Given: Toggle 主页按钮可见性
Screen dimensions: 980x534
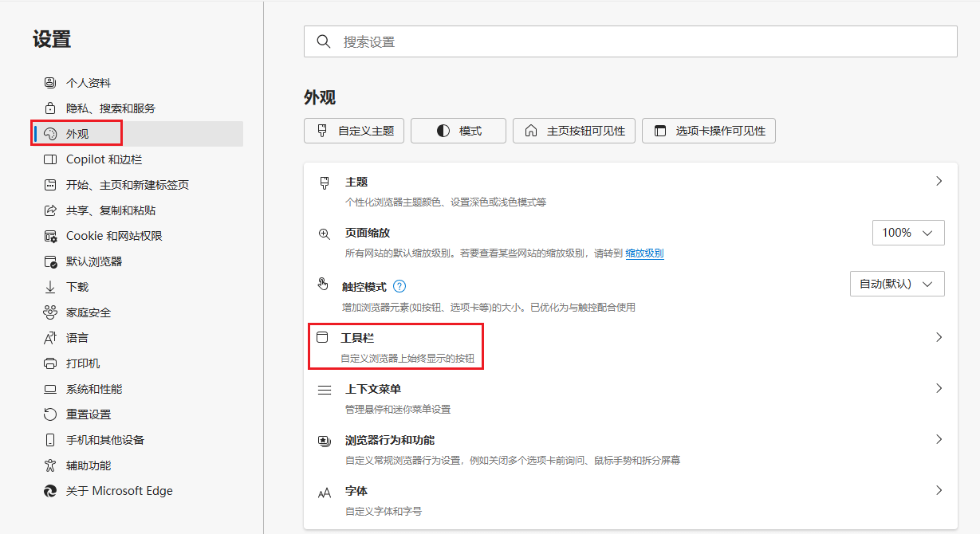Looking at the screenshot, I should point(573,130).
